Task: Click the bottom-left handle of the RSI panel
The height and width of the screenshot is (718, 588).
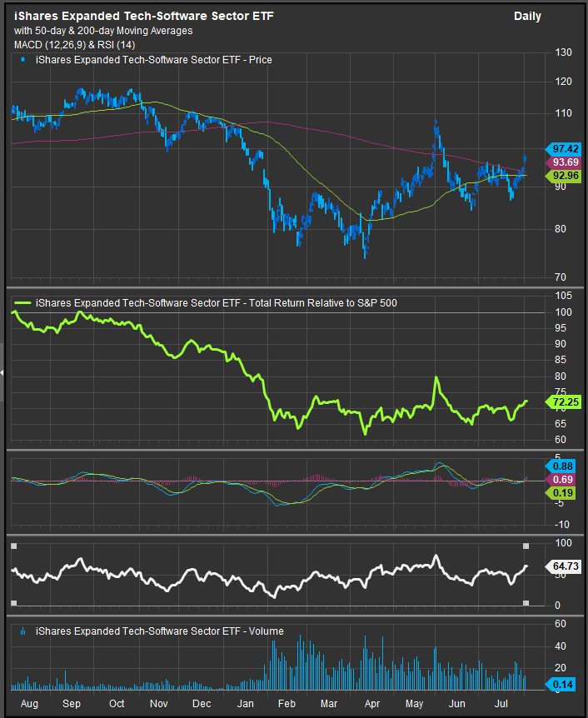Action: pyautogui.click(x=13, y=603)
